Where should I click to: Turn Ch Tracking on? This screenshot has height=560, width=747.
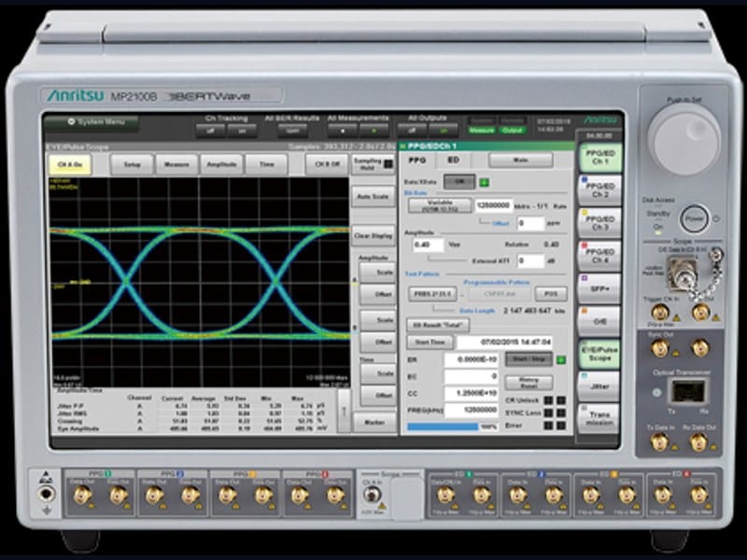click(x=243, y=131)
